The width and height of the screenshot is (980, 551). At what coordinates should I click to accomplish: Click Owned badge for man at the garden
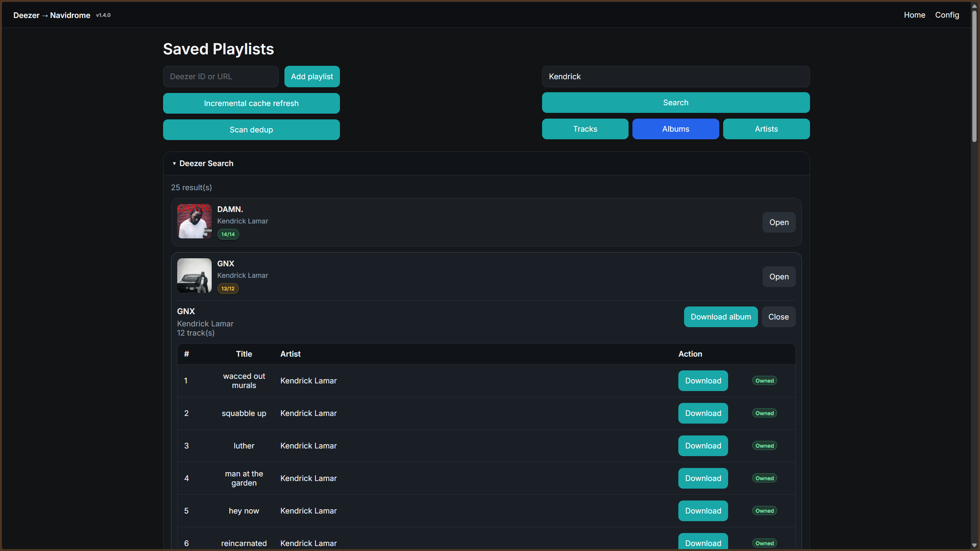[764, 478]
